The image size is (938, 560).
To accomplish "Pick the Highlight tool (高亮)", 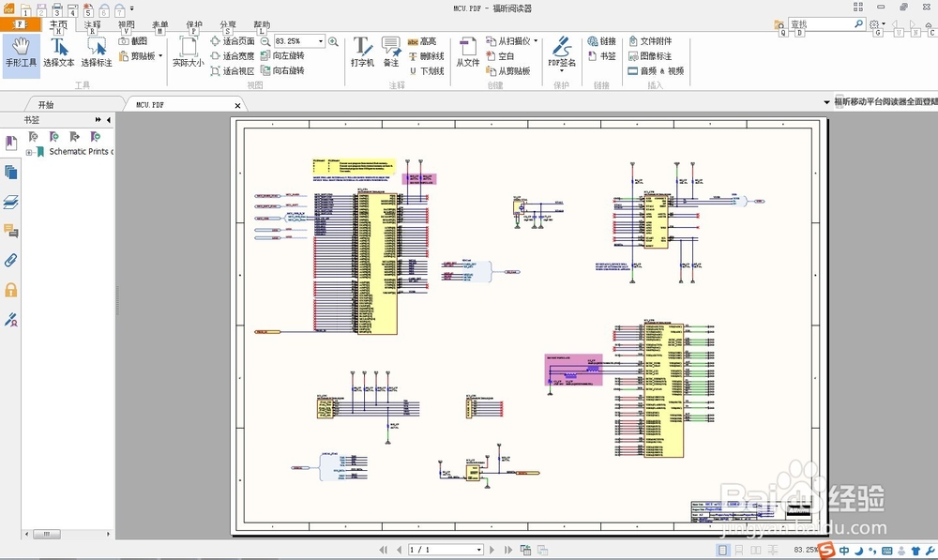I will point(422,41).
